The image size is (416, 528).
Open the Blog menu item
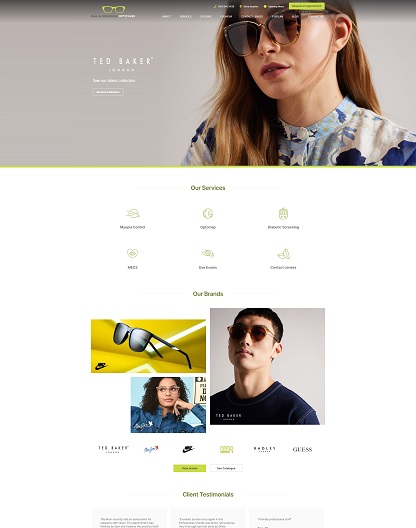coord(295,16)
